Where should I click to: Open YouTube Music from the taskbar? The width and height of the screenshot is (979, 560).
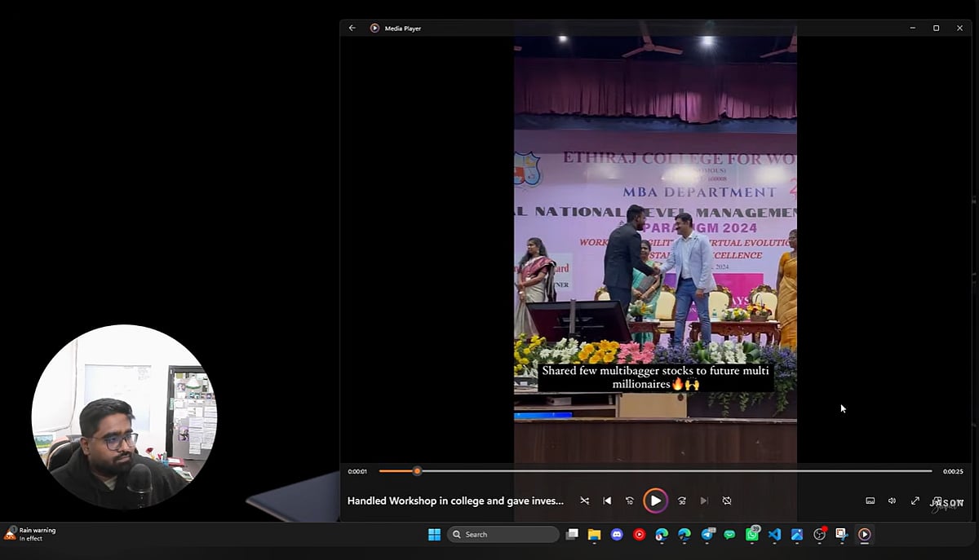639,535
